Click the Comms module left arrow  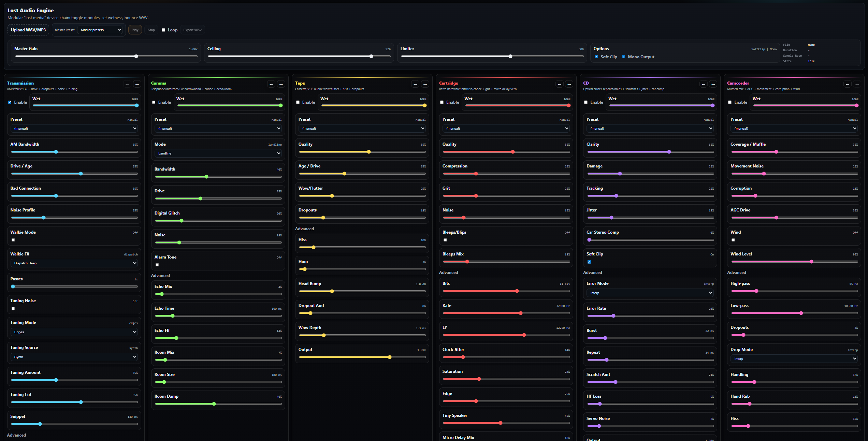click(271, 84)
